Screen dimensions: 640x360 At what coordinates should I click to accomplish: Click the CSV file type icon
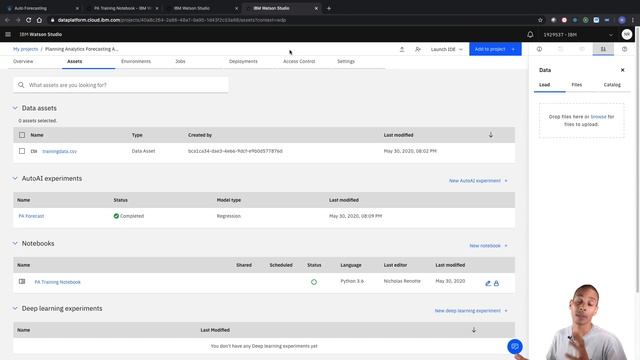pos(34,151)
